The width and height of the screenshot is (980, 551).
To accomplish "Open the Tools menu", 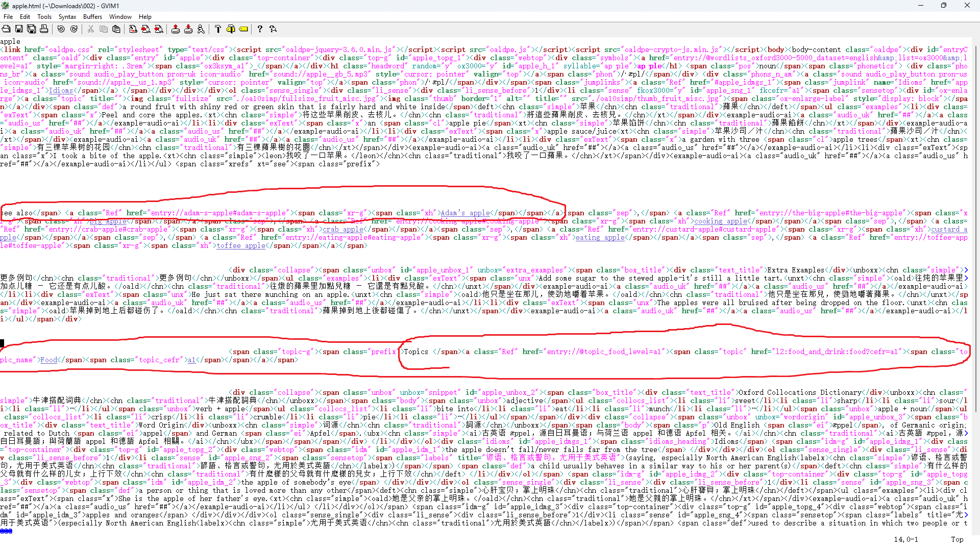I will tap(44, 17).
